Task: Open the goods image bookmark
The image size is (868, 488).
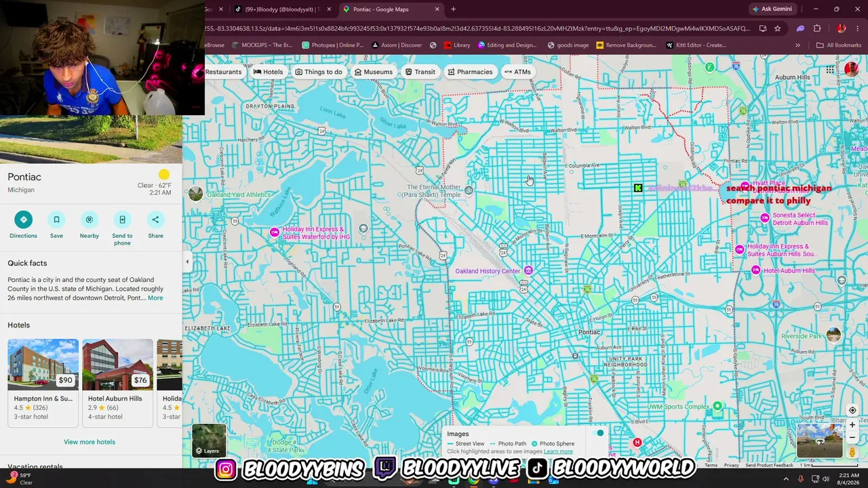Action: [568, 45]
